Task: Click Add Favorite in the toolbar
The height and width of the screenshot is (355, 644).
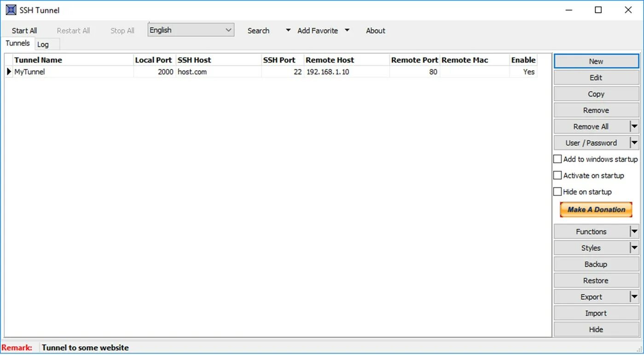Action: coord(318,31)
